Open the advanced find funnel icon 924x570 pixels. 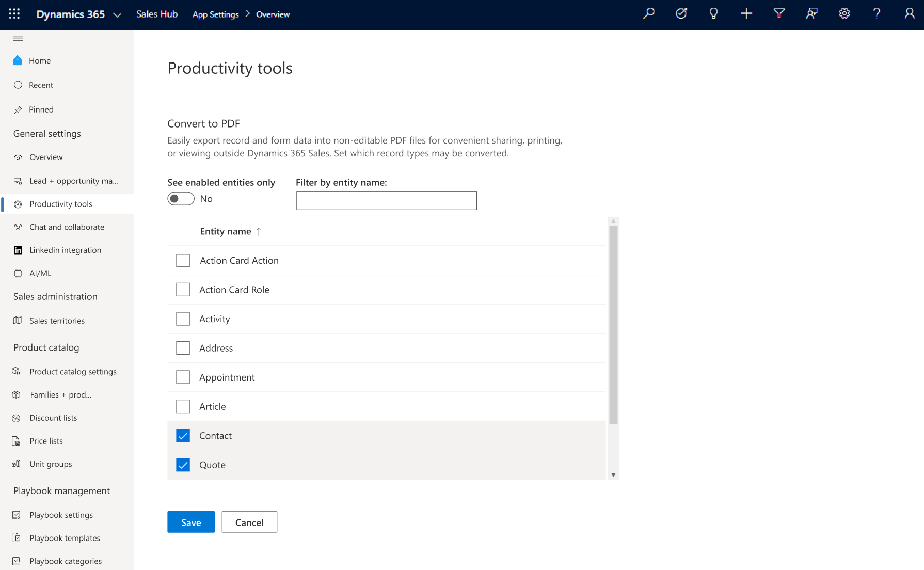[x=779, y=13]
